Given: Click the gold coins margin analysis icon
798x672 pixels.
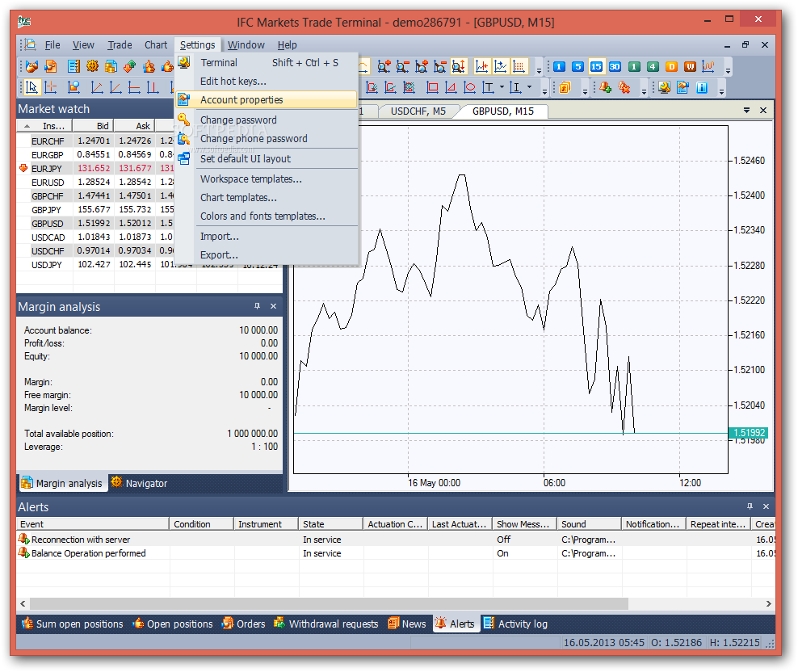Looking at the screenshot, I should tap(111, 66).
